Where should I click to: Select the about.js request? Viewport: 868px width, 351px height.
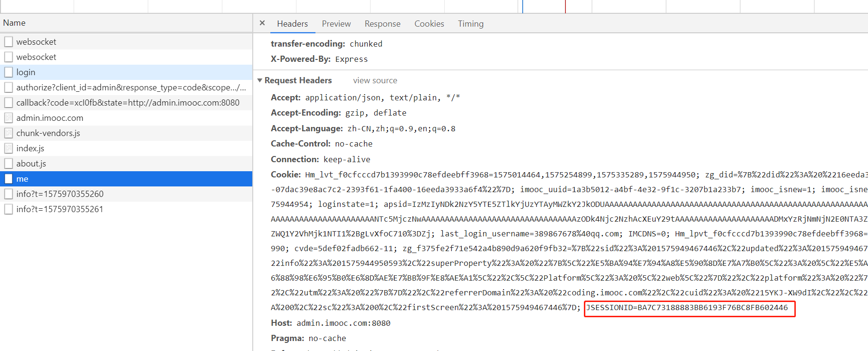coord(126,164)
